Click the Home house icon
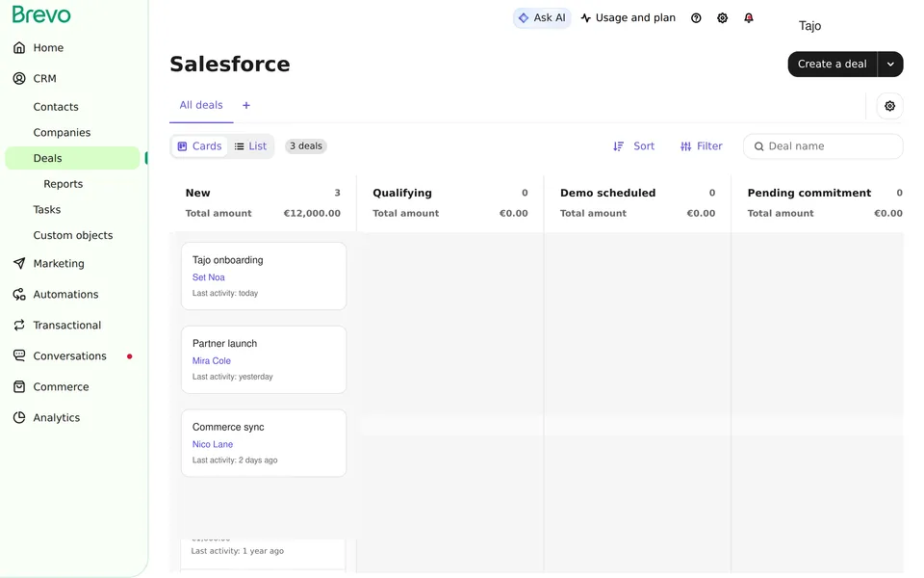 click(19, 48)
